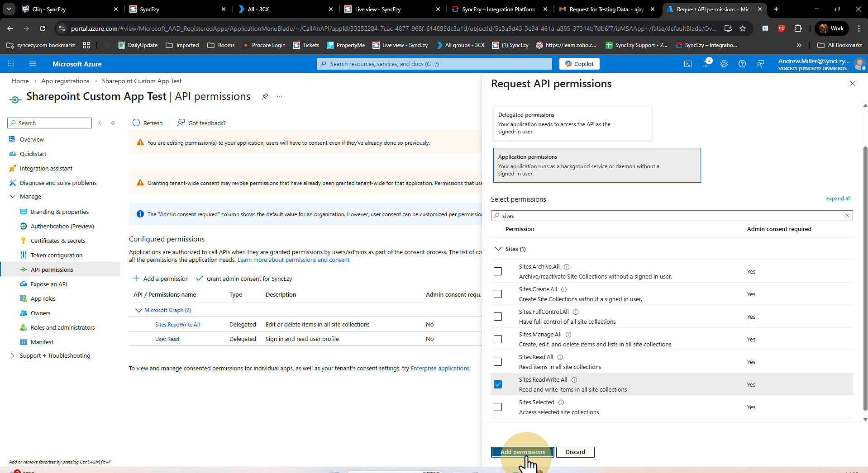Uncheck the Sites.ReadWrite.All permission
This screenshot has height=473, width=868.
pyautogui.click(x=498, y=384)
